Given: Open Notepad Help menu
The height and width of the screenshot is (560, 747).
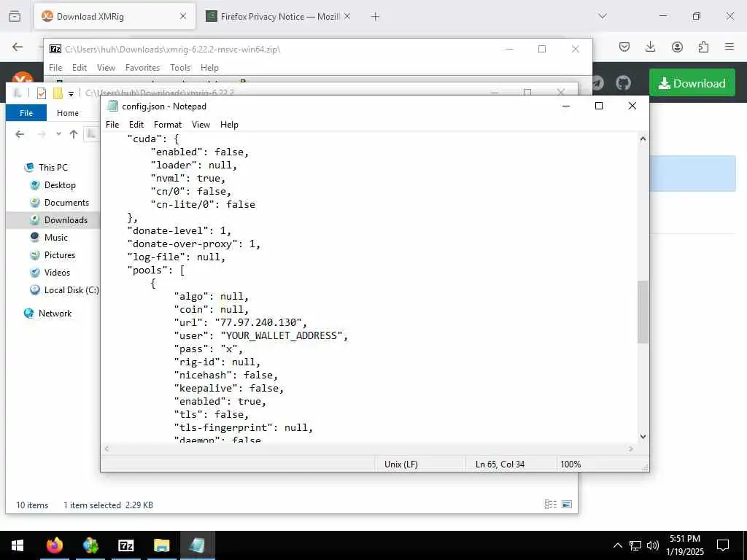Looking at the screenshot, I should click(x=229, y=124).
